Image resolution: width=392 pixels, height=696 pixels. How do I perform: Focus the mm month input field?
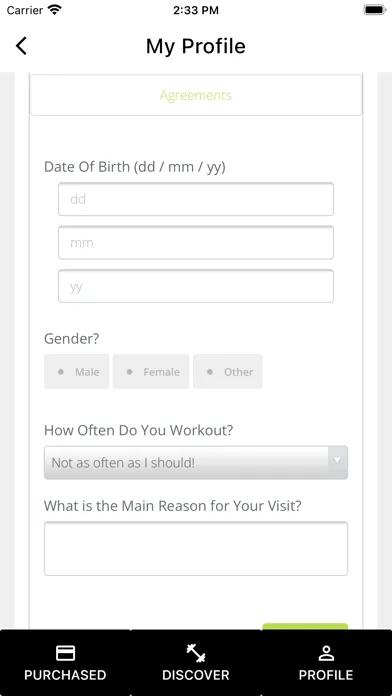(196, 243)
